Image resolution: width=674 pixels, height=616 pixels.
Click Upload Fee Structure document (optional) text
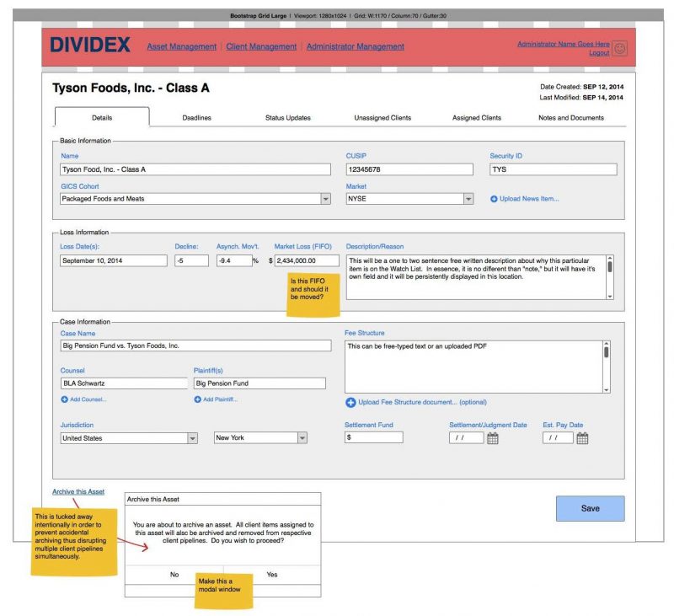pyautogui.click(x=423, y=402)
